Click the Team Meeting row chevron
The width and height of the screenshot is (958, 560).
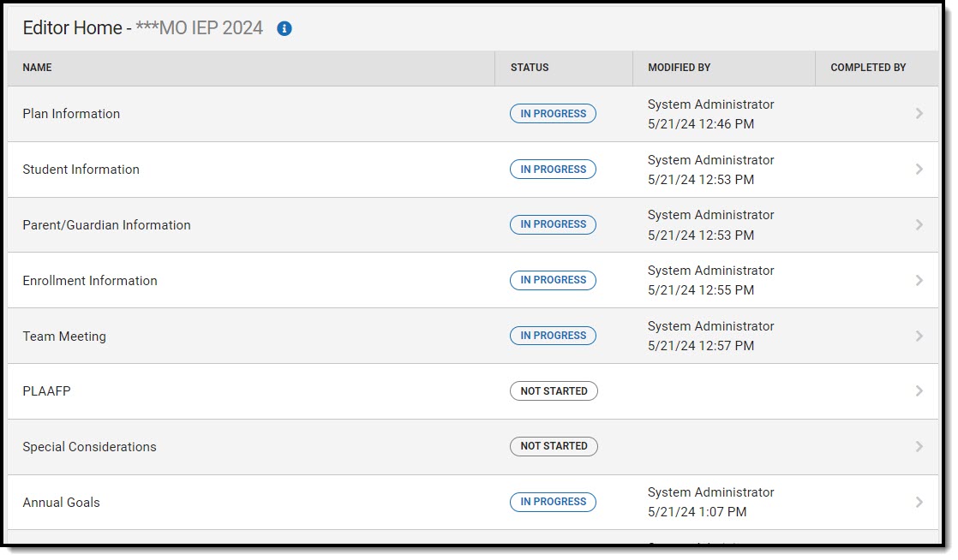point(919,337)
